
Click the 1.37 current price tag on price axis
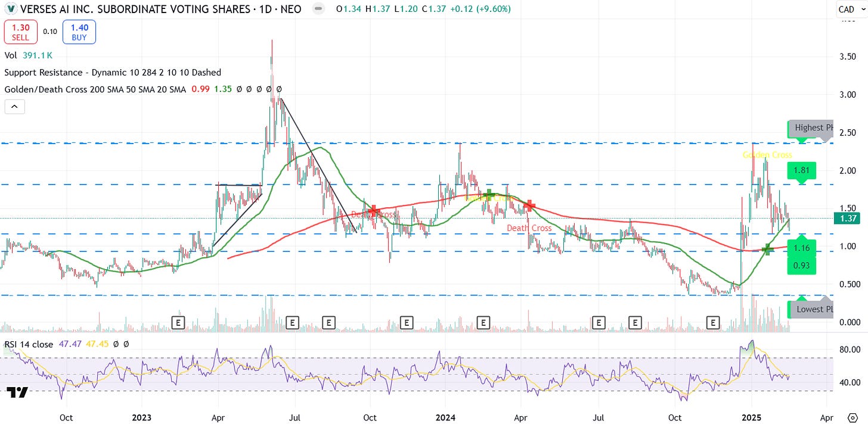pos(848,219)
